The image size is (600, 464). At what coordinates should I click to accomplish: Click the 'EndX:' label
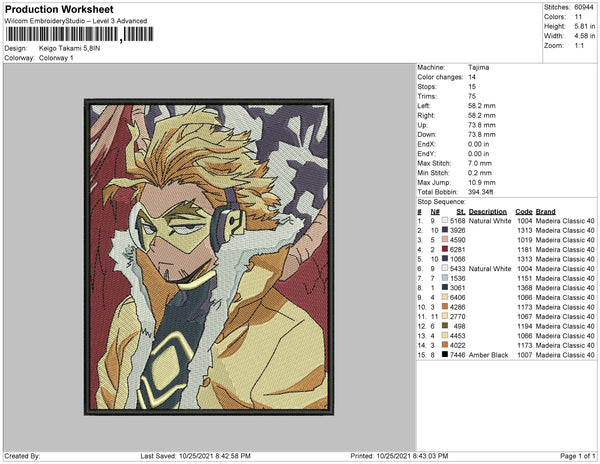point(427,144)
